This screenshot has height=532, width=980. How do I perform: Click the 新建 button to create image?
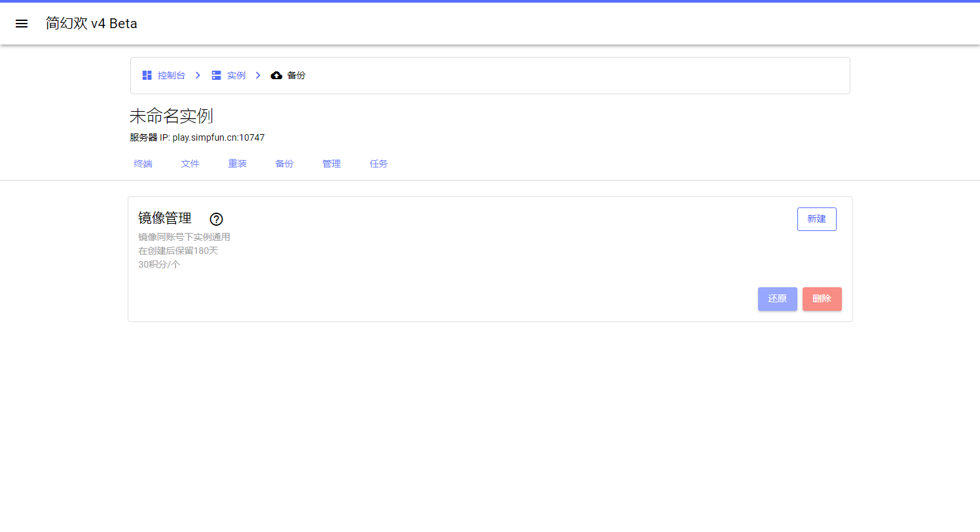[x=816, y=219]
